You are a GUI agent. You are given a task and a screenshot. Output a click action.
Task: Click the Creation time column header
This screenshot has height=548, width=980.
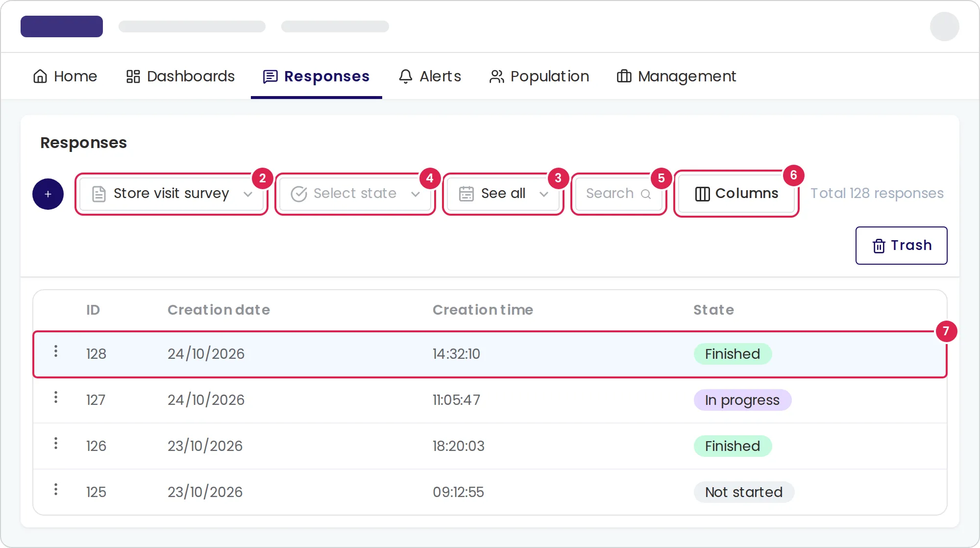[483, 310]
